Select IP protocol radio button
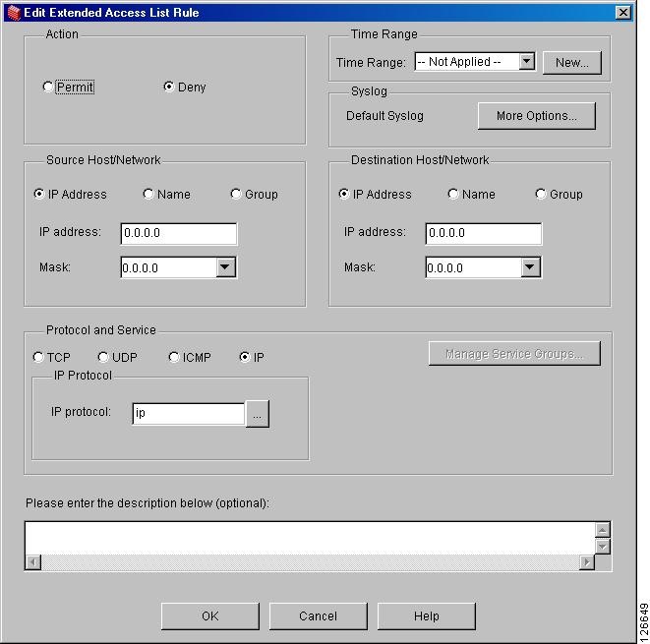The width and height of the screenshot is (650, 644). [x=245, y=357]
